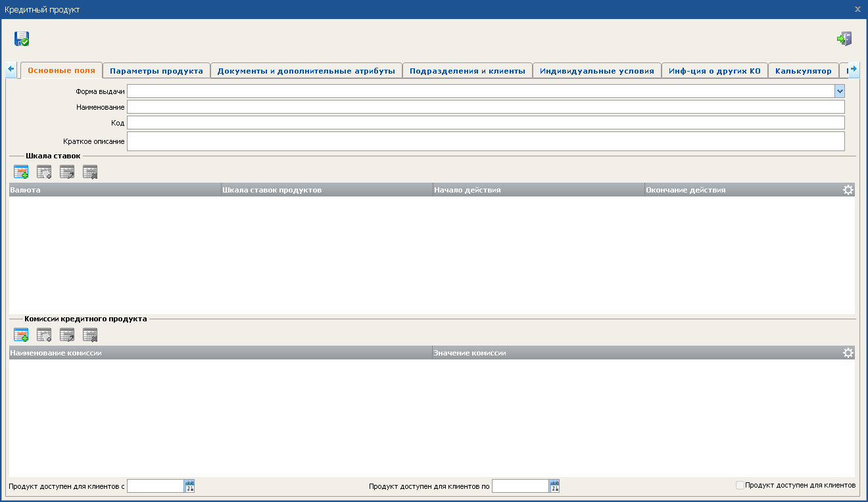Image resolution: width=868 pixels, height=502 pixels.
Task: Add a new row in Комиссии кредитного продукта
Action: tap(21, 335)
